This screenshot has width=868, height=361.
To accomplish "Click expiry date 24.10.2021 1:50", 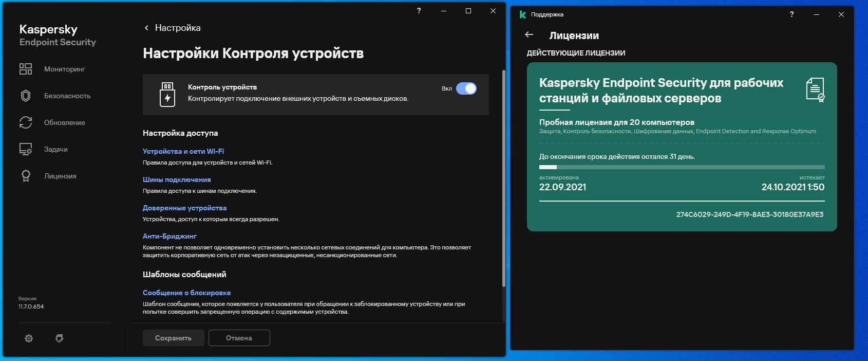I will [x=793, y=187].
